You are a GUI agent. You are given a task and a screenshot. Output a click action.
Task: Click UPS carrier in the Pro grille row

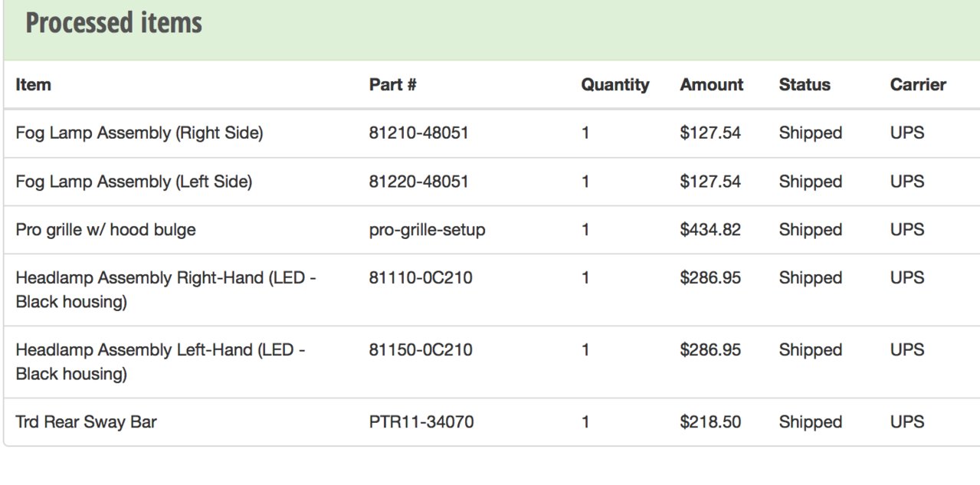[907, 229]
